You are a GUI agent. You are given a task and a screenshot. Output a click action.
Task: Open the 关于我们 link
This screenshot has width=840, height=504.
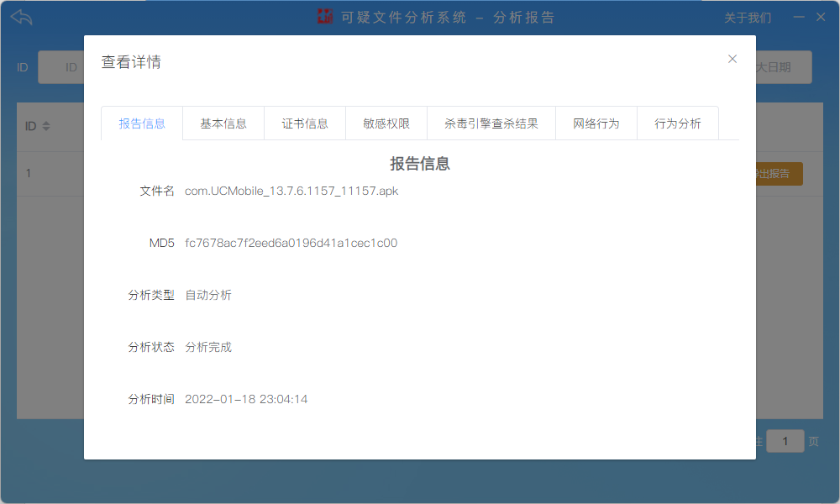(748, 18)
